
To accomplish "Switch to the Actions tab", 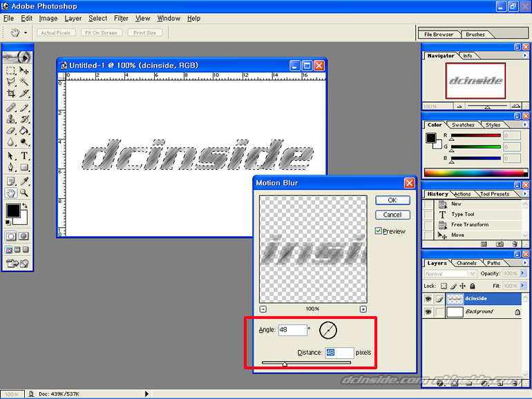I will (462, 194).
